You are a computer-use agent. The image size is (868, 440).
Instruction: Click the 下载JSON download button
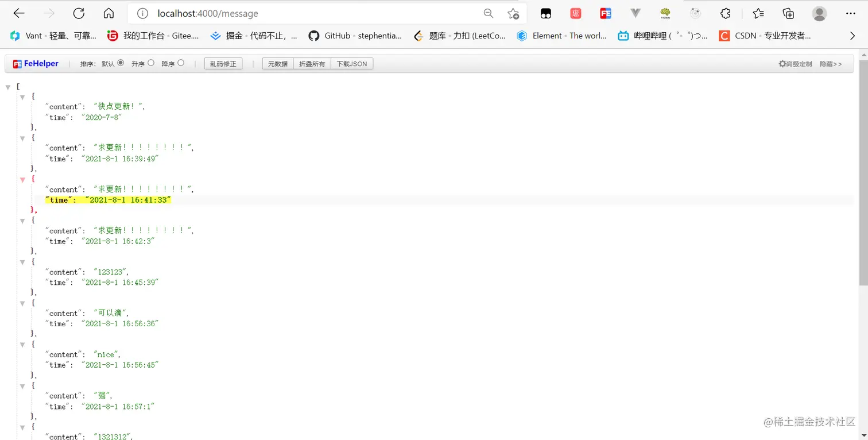point(352,64)
